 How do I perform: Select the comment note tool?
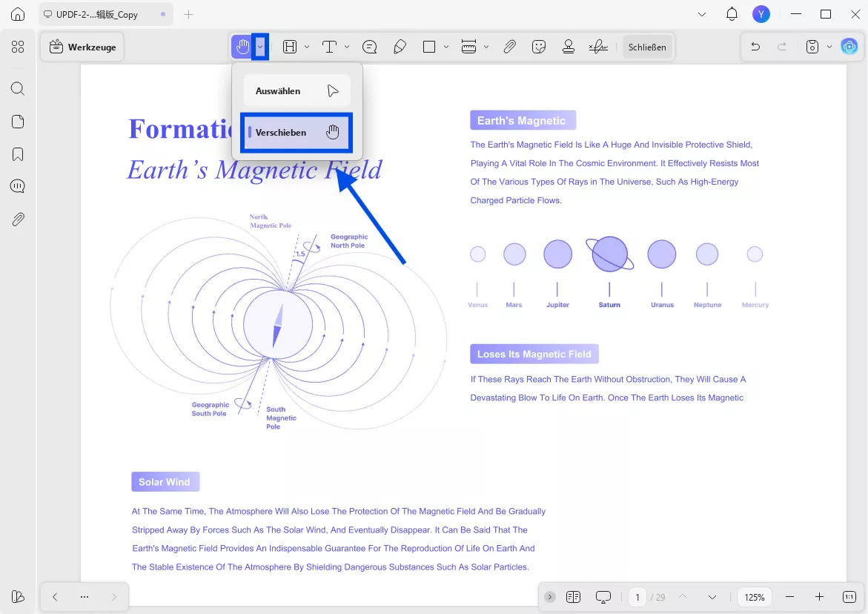point(369,47)
